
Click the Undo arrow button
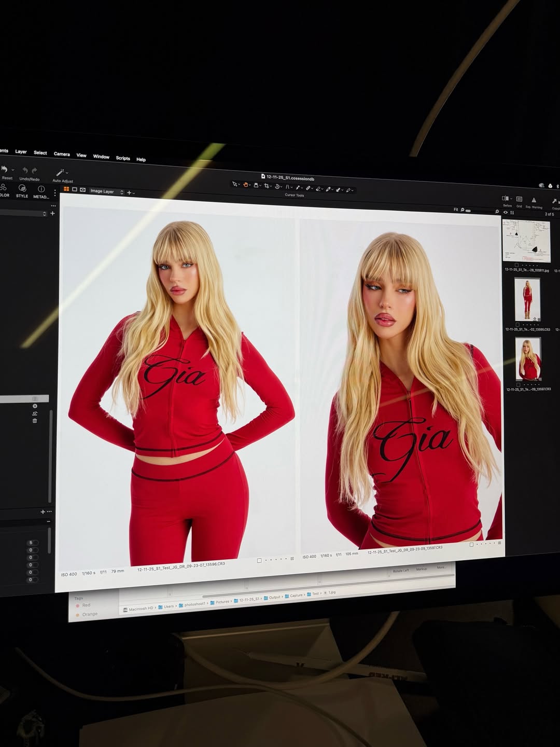coord(24,171)
